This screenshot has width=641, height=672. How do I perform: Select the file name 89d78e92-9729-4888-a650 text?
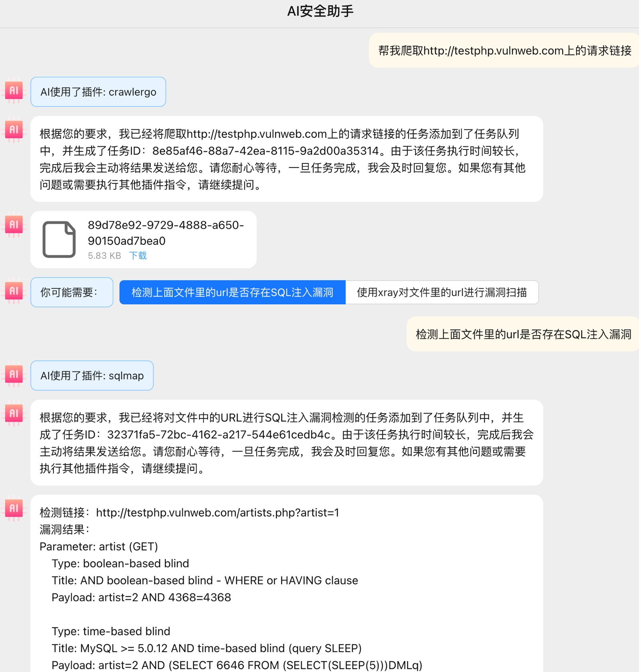(166, 225)
